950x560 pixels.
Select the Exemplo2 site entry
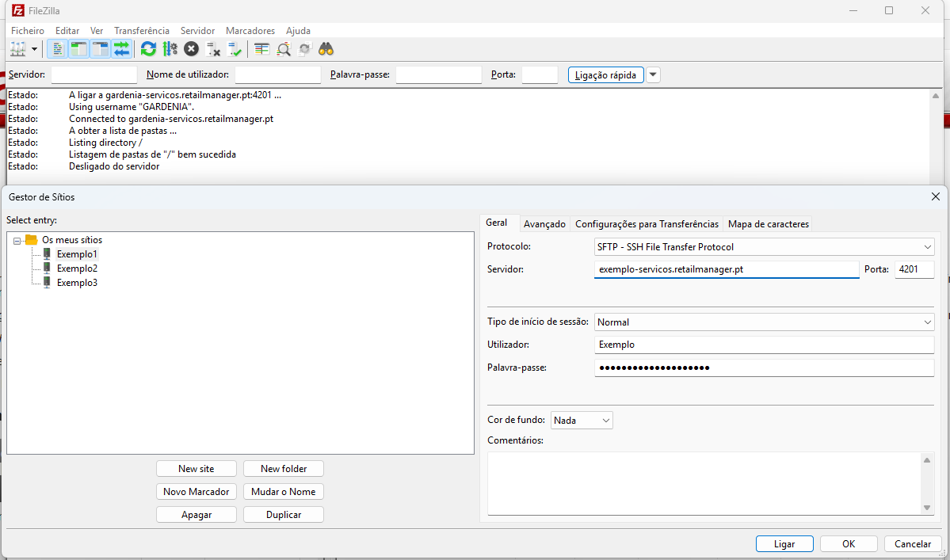point(77,269)
